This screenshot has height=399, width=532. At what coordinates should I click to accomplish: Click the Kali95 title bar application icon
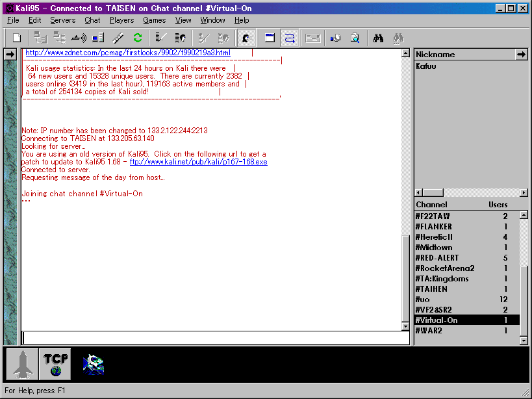tap(9, 8)
